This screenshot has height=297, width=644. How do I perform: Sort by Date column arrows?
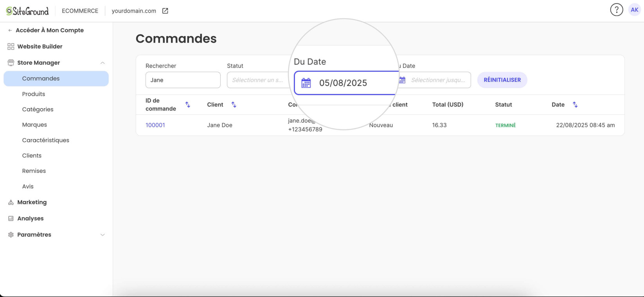(x=575, y=105)
